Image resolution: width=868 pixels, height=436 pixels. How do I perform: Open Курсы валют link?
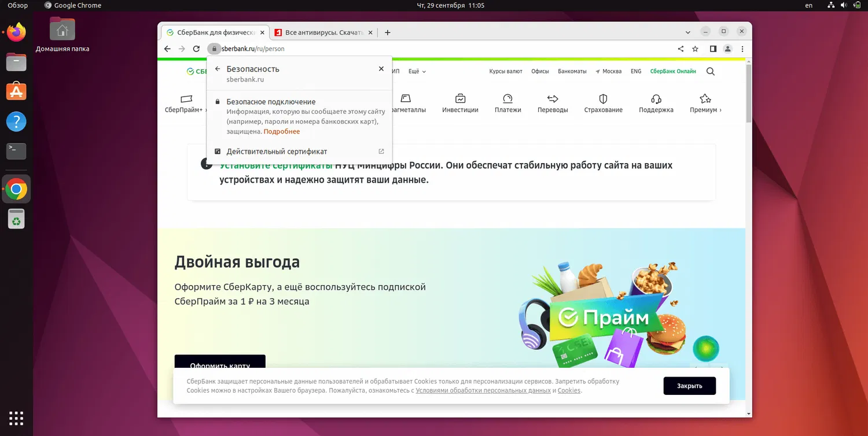pos(506,72)
